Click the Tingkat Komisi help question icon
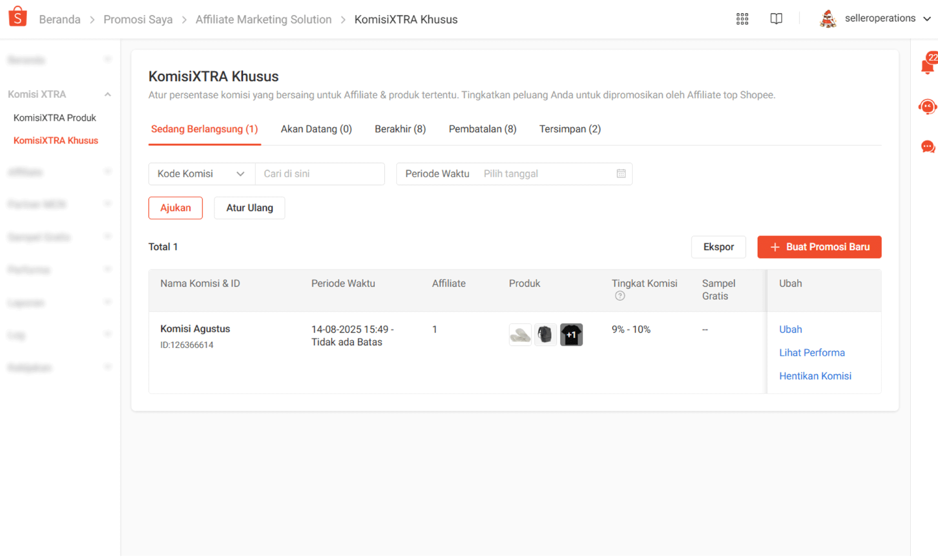 pyautogui.click(x=619, y=296)
